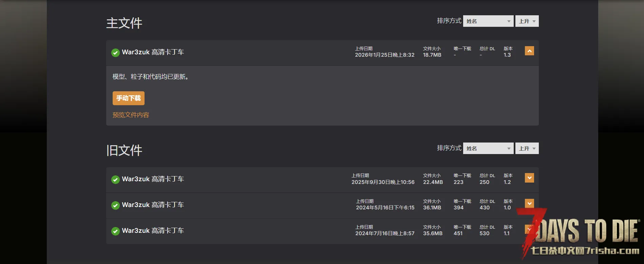Collapse the main file details panel

[529, 51]
